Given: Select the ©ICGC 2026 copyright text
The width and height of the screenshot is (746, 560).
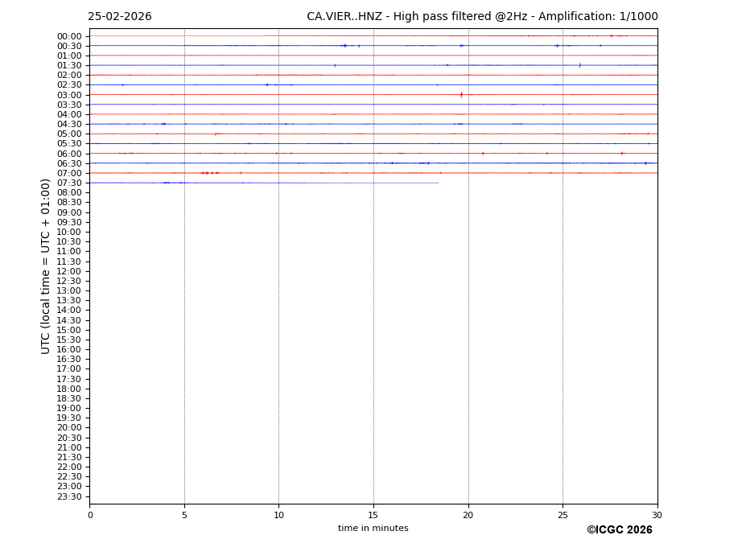Looking at the screenshot, I should pos(619,530).
